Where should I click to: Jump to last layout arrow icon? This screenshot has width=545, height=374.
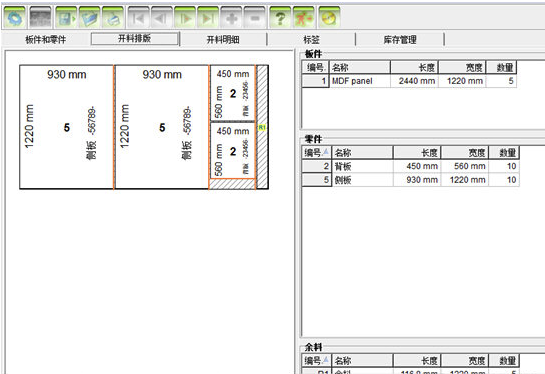208,18
